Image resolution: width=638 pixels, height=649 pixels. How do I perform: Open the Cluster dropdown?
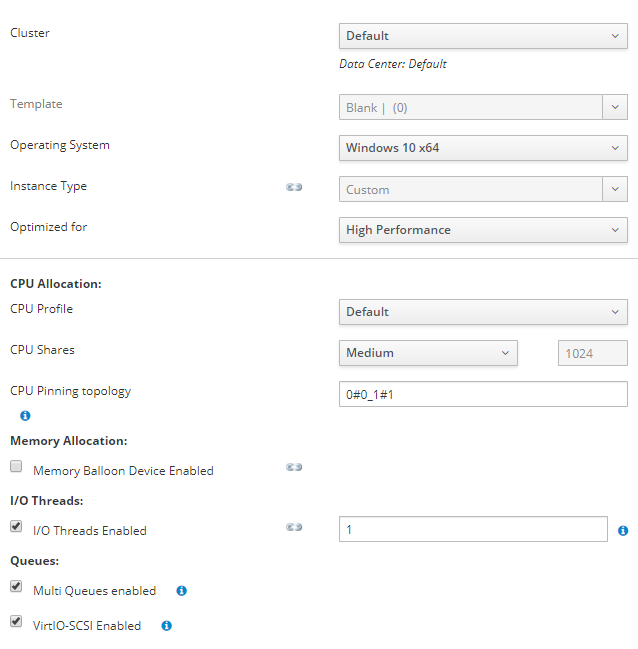[483, 36]
